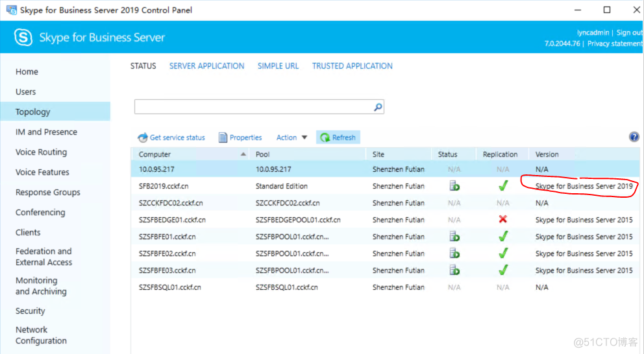Click Skype for Business Server 2019 version cell
The image size is (644, 354).
tap(584, 186)
